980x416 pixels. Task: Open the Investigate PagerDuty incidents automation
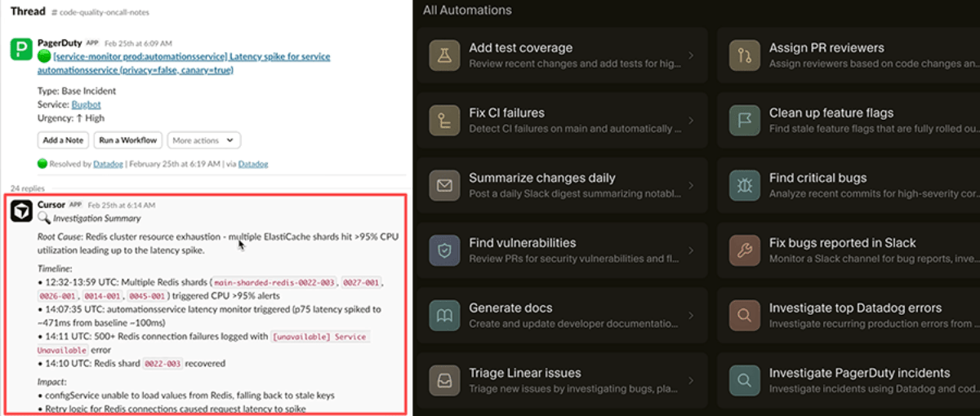849,380
